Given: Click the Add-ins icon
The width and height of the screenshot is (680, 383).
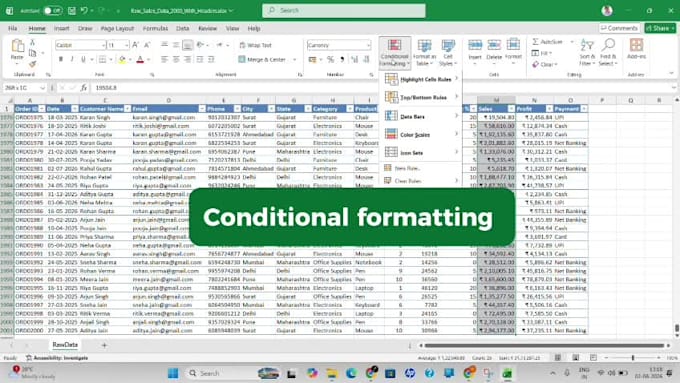Looking at the screenshot, I should [x=636, y=45].
